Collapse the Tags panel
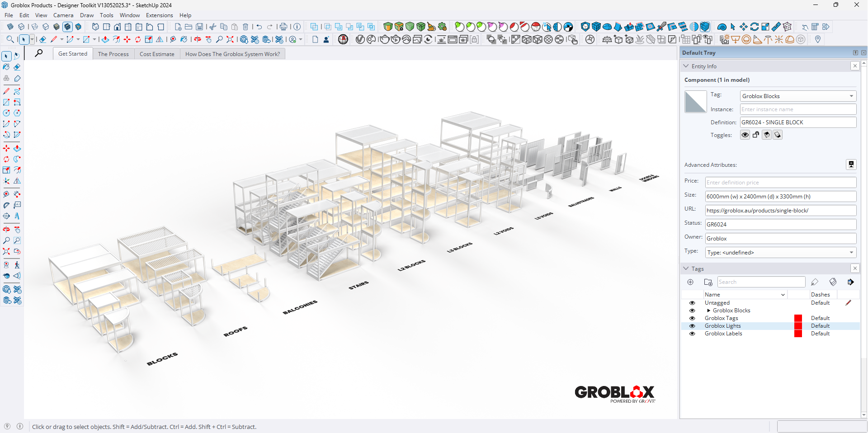The image size is (868, 433). point(686,268)
